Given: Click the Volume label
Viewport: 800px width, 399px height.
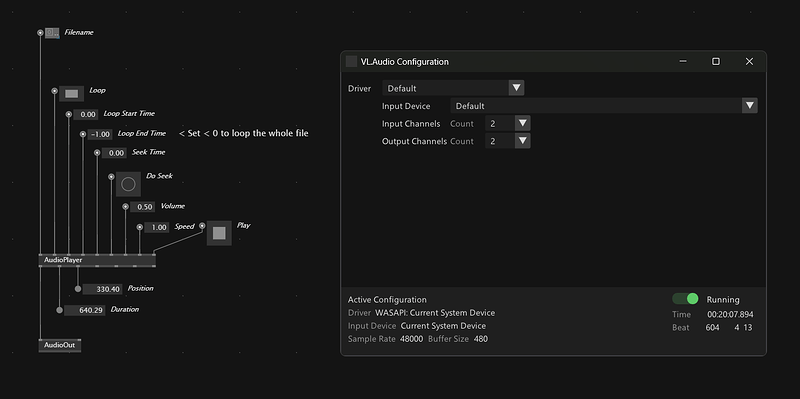Looking at the screenshot, I should (172, 206).
